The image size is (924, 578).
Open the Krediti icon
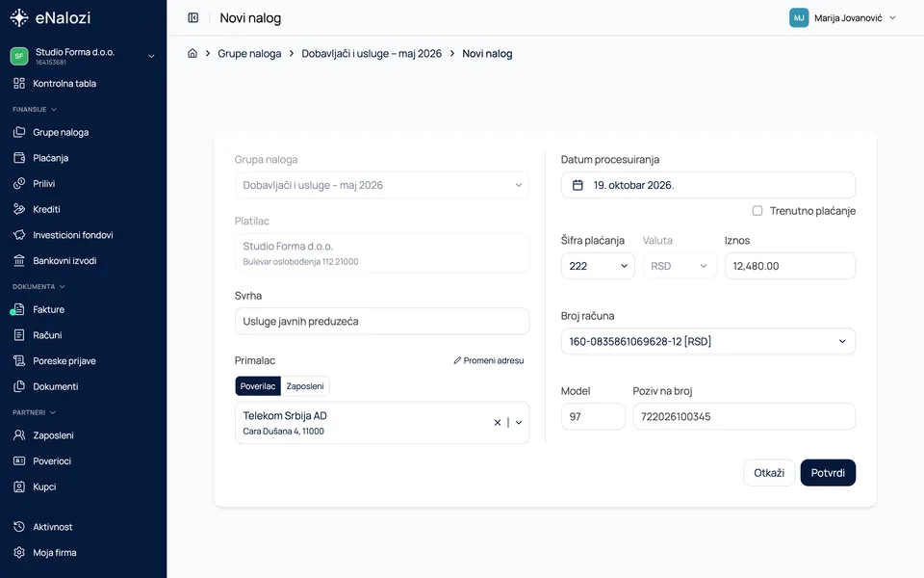[19, 209]
